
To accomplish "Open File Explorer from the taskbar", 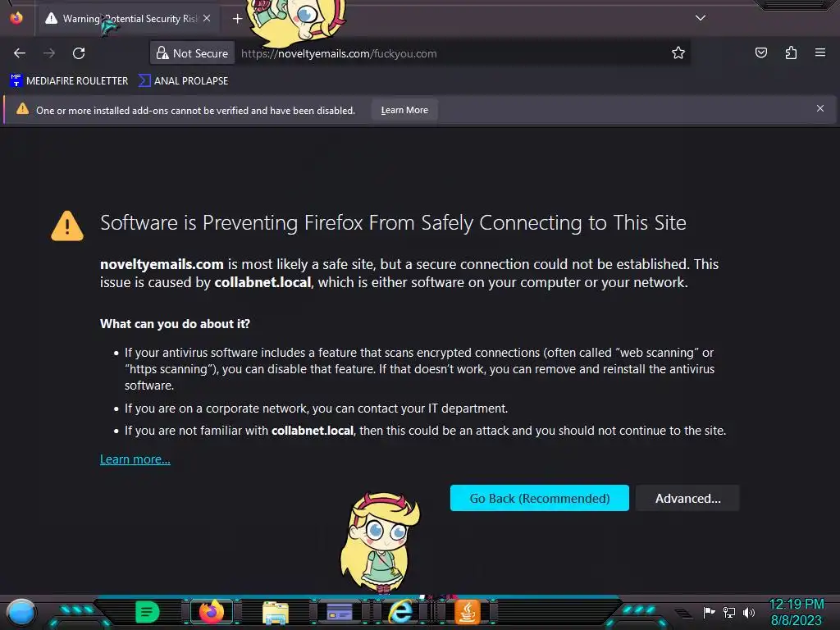I will 276,612.
